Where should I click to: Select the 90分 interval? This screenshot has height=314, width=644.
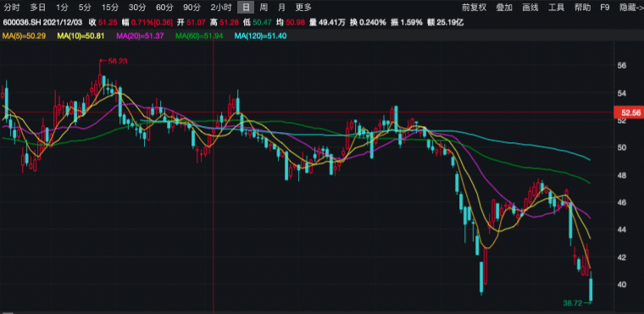tap(192, 7)
